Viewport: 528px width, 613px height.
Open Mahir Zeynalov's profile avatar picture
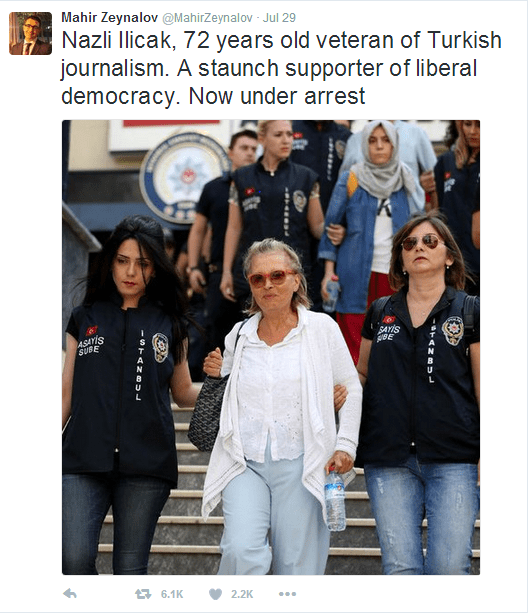(x=30, y=33)
